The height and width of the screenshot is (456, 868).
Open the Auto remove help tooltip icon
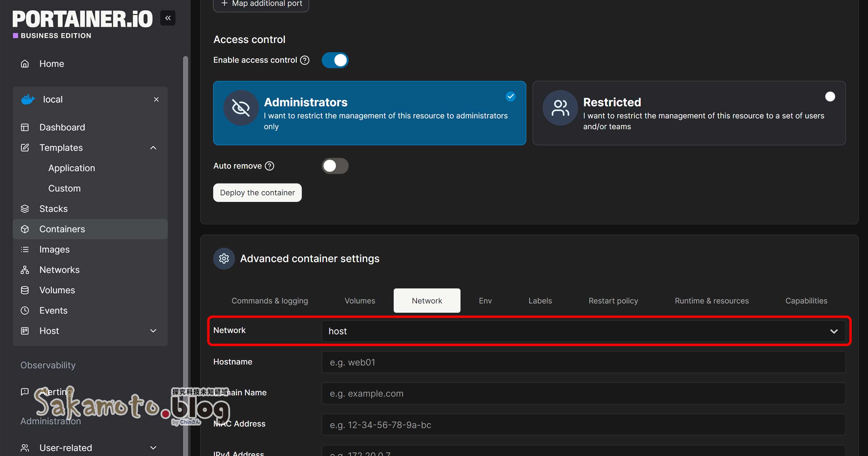pos(270,166)
